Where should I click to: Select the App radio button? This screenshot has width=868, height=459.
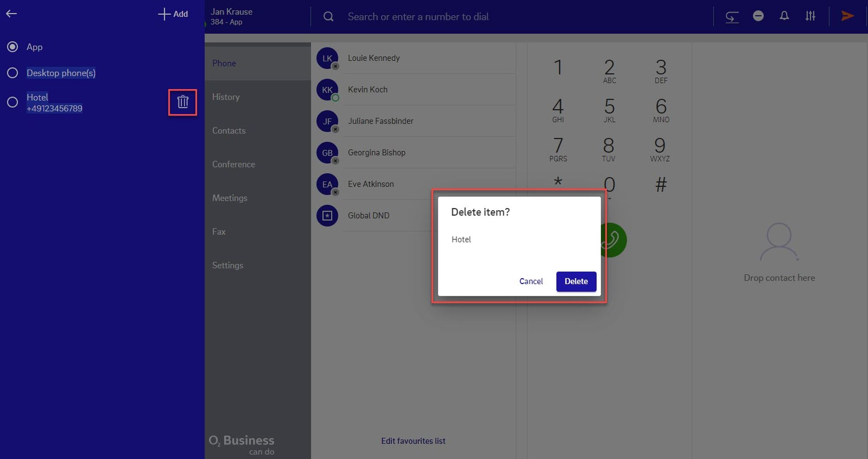[x=13, y=47]
